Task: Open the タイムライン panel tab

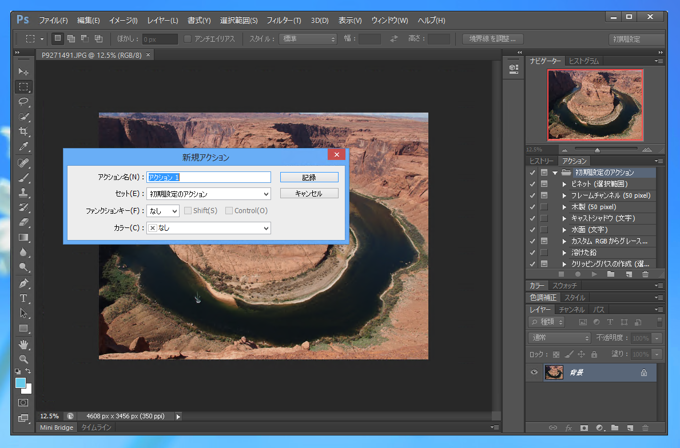Action: coord(96,428)
